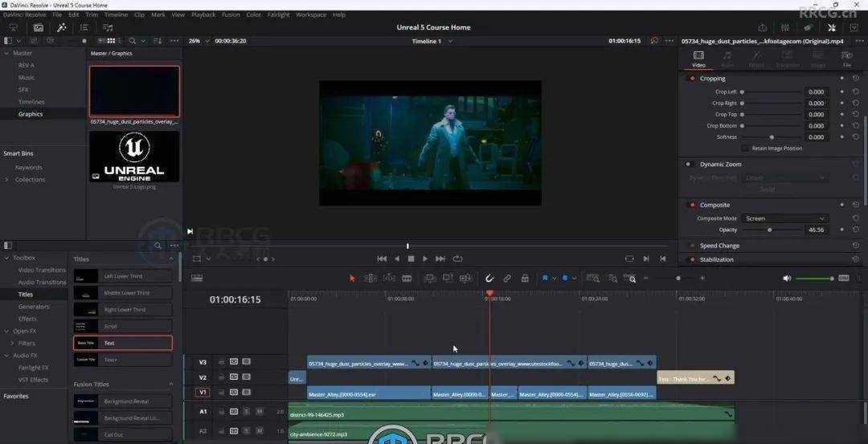
Task: Toggle the Composite section enable switch
Action: click(x=691, y=205)
